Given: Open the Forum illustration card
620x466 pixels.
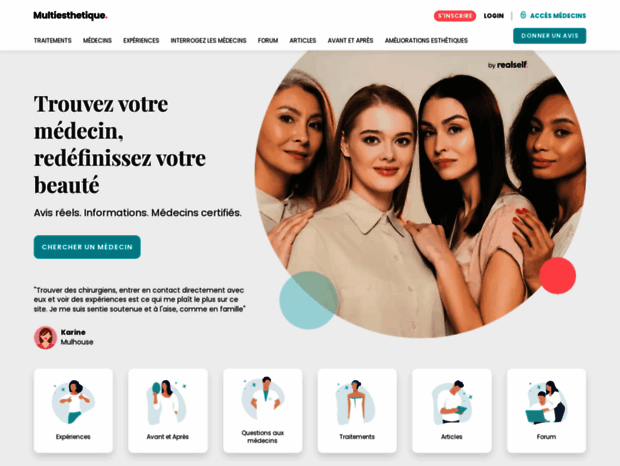Looking at the screenshot, I should click(546, 410).
